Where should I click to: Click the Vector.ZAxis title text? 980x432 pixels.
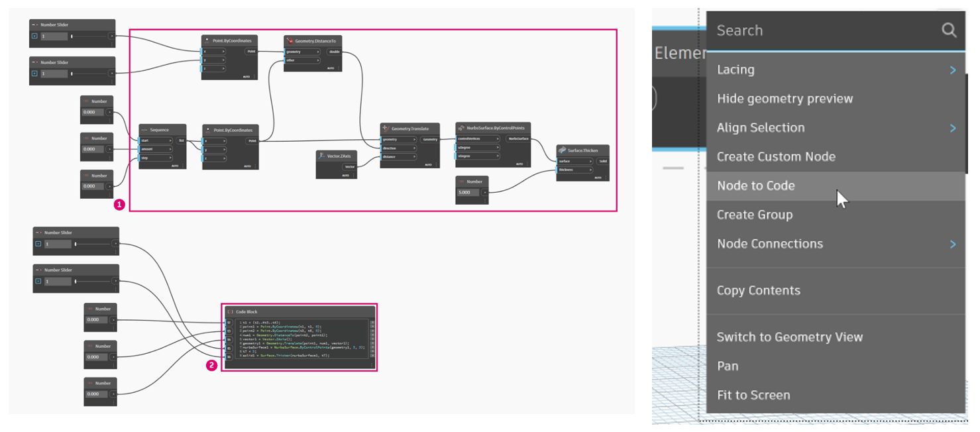point(340,155)
